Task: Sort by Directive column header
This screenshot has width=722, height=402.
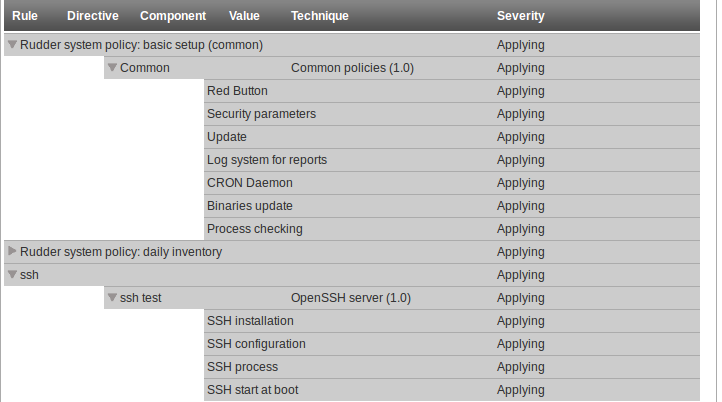Action: coord(93,16)
